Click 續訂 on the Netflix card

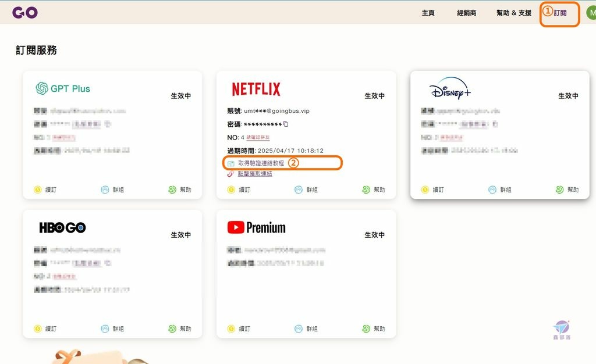[239, 190]
